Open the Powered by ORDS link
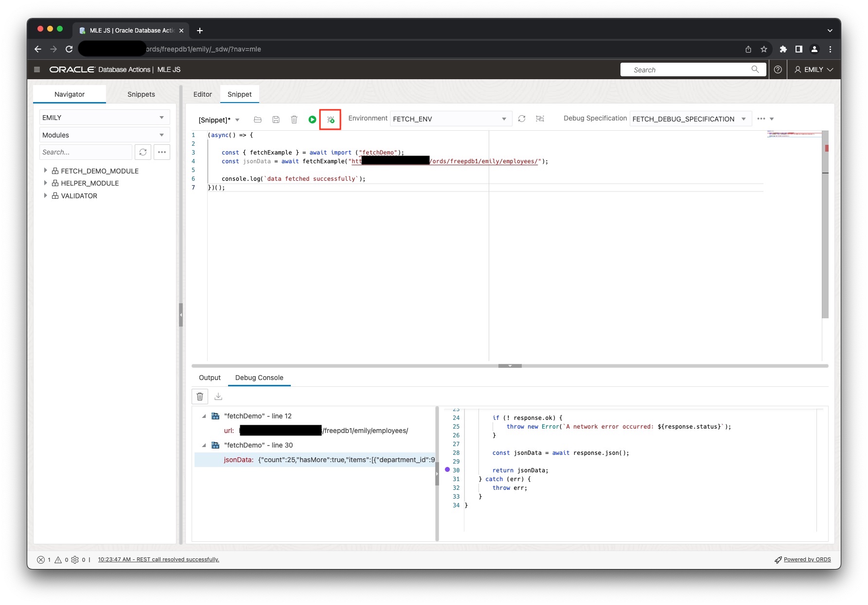This screenshot has height=605, width=868. 807,559
